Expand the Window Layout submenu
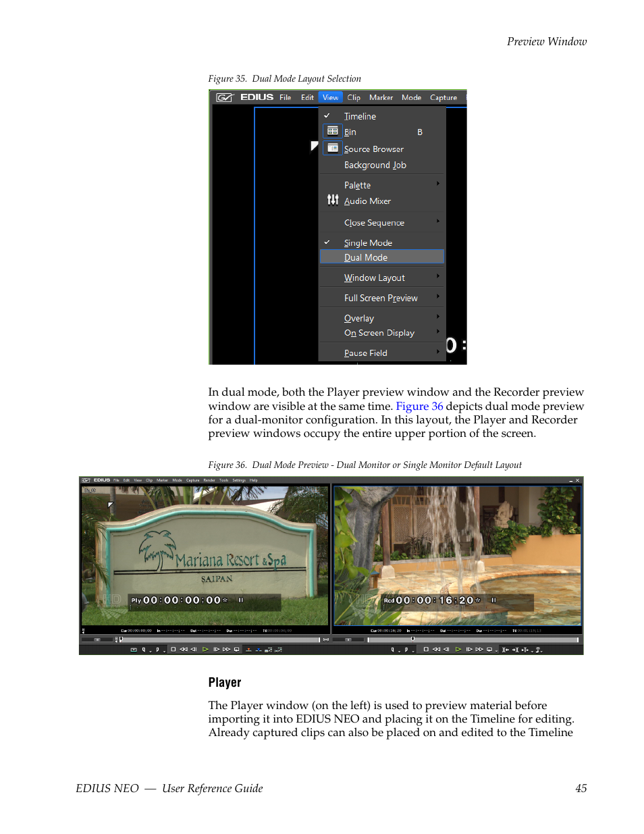 438,276
